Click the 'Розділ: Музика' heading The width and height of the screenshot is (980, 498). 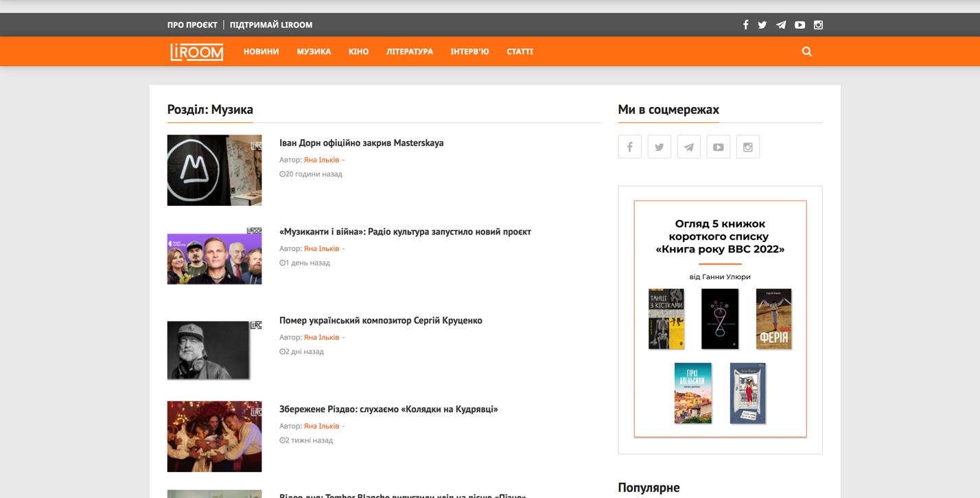click(x=210, y=110)
